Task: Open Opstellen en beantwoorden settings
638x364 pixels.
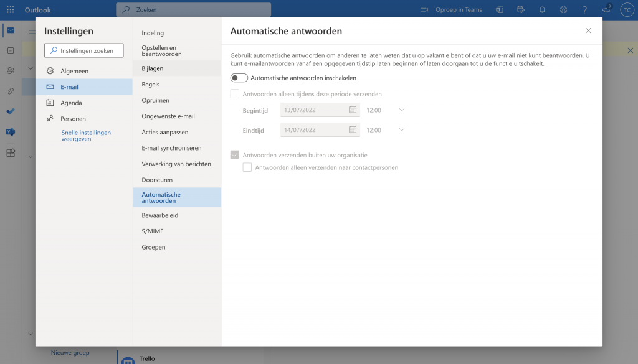Action: pyautogui.click(x=177, y=51)
